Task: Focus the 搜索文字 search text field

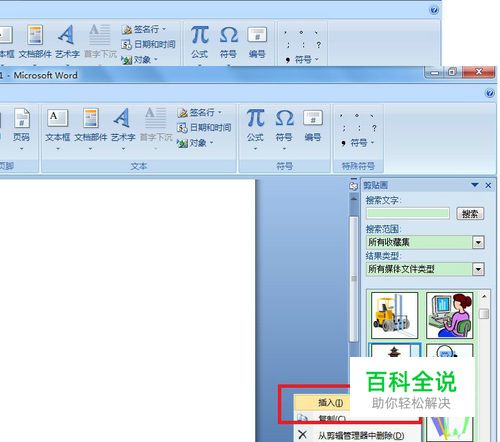Action: 408,213
